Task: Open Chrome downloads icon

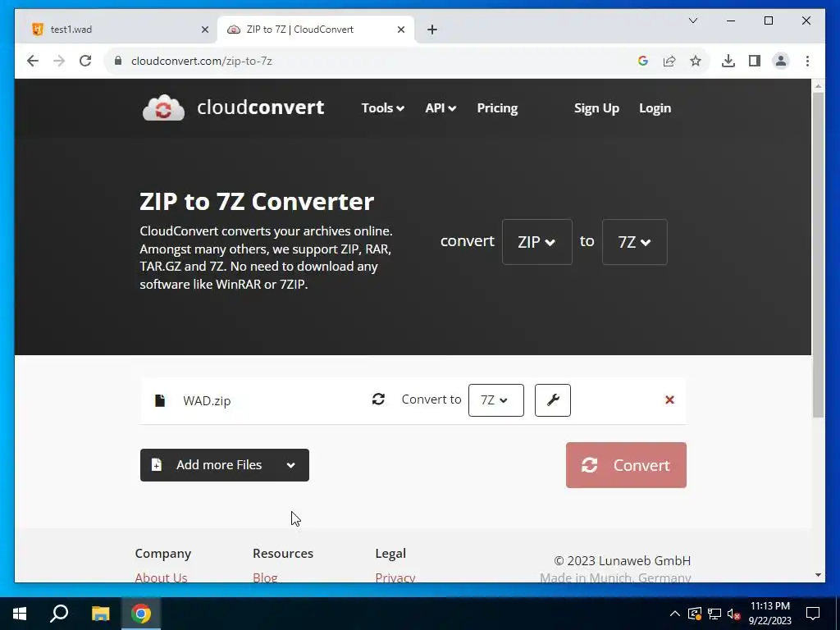Action: click(728, 61)
